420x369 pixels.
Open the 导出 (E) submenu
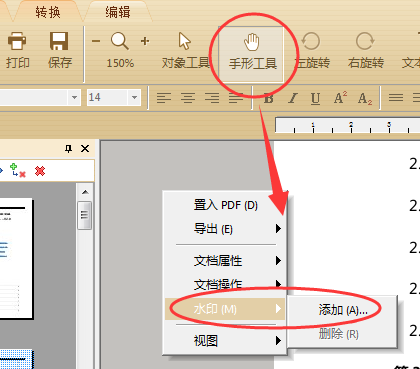(x=225, y=229)
